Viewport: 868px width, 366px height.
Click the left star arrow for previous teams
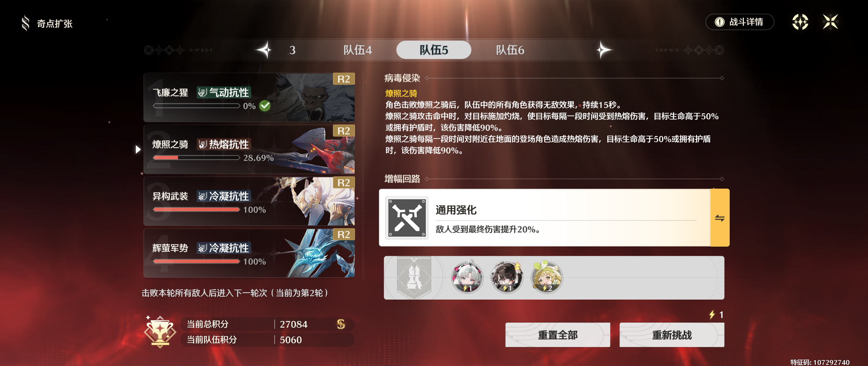pos(264,50)
